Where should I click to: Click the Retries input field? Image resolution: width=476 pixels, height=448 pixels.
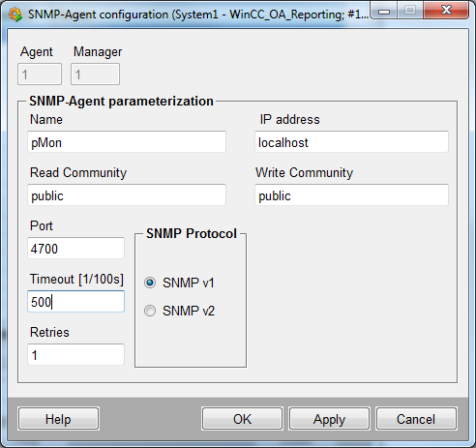(x=75, y=355)
